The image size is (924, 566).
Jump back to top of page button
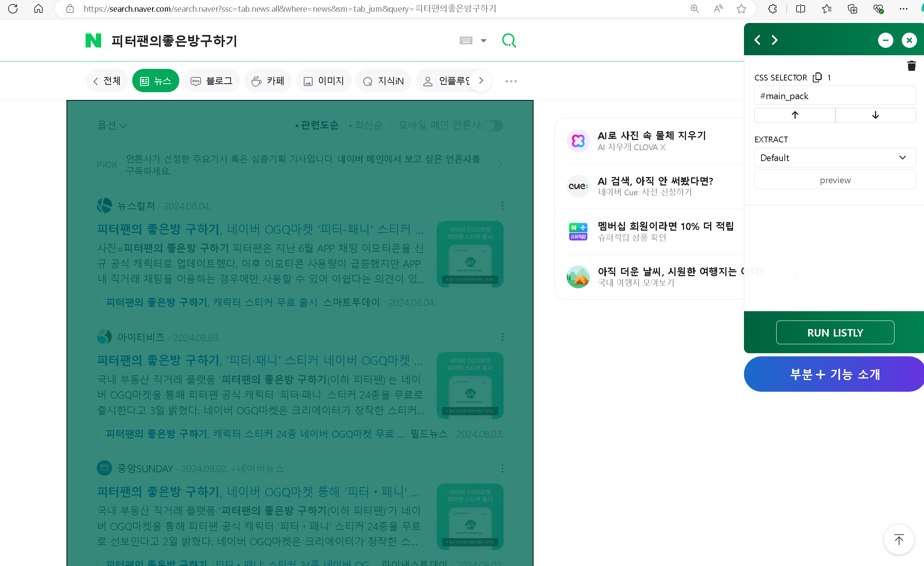899,540
